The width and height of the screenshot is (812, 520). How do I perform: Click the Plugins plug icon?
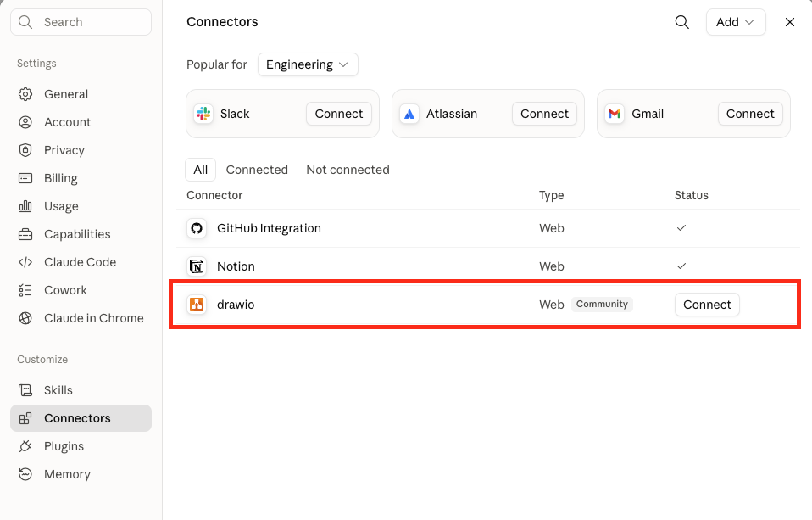(25, 446)
